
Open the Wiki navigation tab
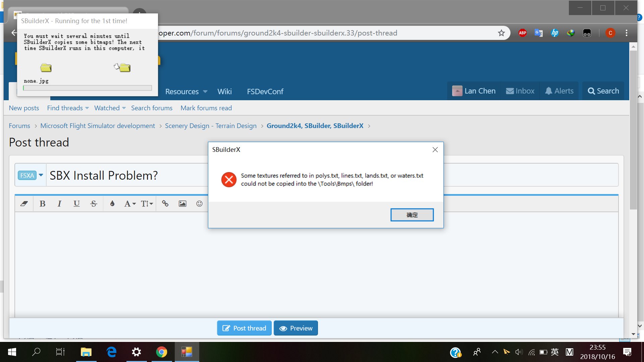pyautogui.click(x=224, y=92)
